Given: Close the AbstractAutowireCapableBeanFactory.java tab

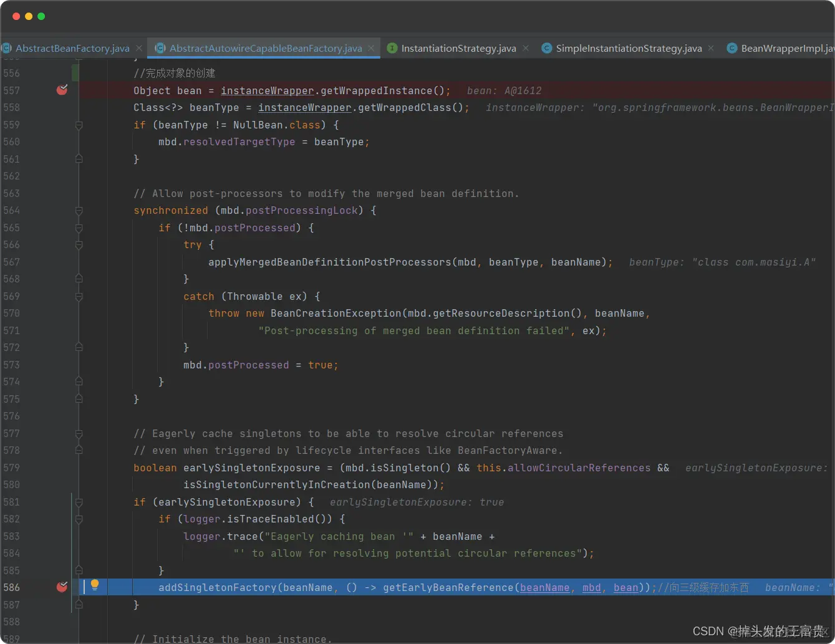Looking at the screenshot, I should click(x=372, y=48).
